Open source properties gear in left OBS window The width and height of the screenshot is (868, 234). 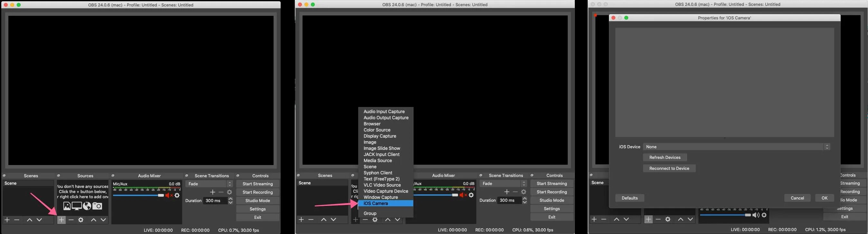81,220
